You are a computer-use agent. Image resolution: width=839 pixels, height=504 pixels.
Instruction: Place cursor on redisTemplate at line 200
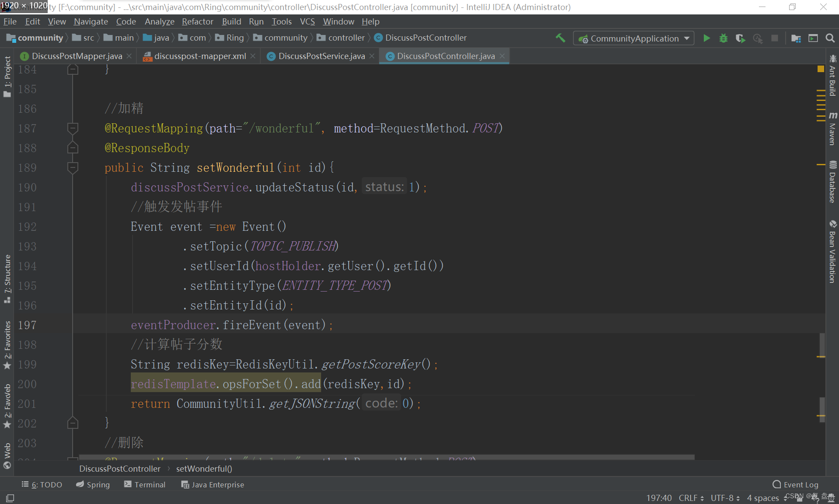(173, 384)
